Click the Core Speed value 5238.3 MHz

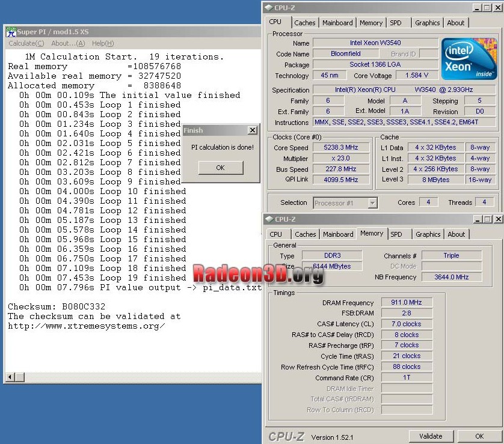[341, 147]
